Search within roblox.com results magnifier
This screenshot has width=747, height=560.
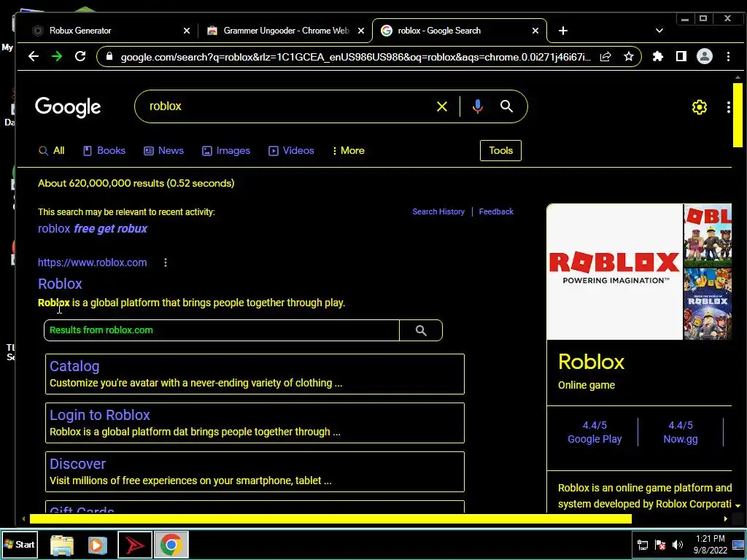point(421,330)
